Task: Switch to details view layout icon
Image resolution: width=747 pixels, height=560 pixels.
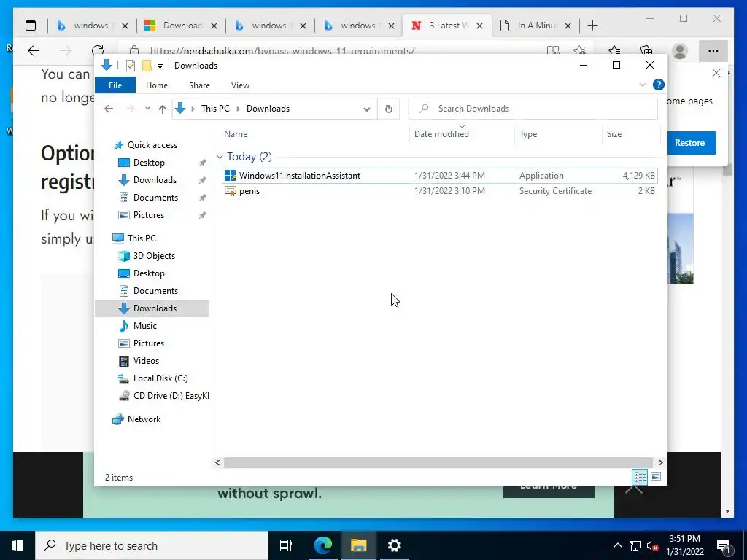Action: (640, 477)
